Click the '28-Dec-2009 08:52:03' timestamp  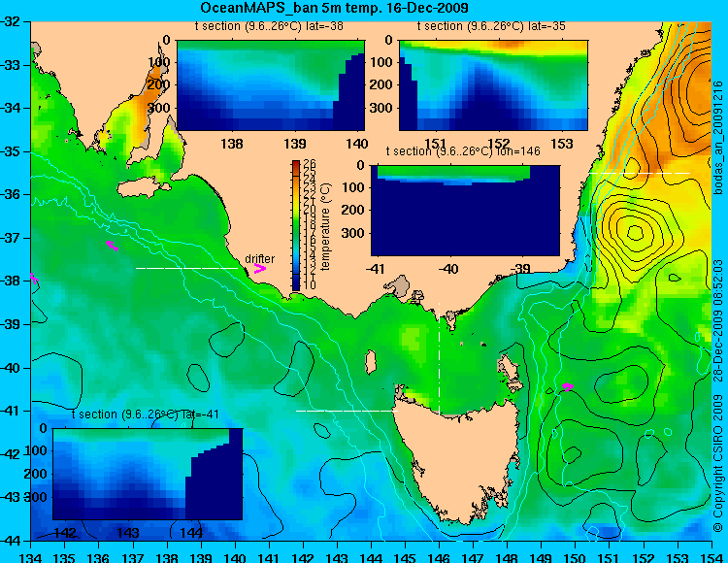717,320
